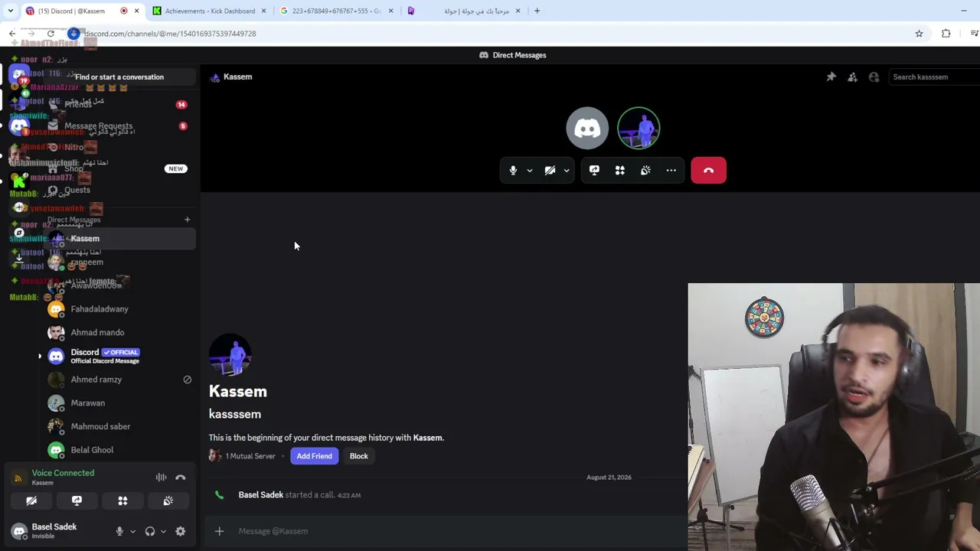The width and height of the screenshot is (980, 551).
Task: Open the Belal Ghool direct message
Action: [x=119, y=450]
